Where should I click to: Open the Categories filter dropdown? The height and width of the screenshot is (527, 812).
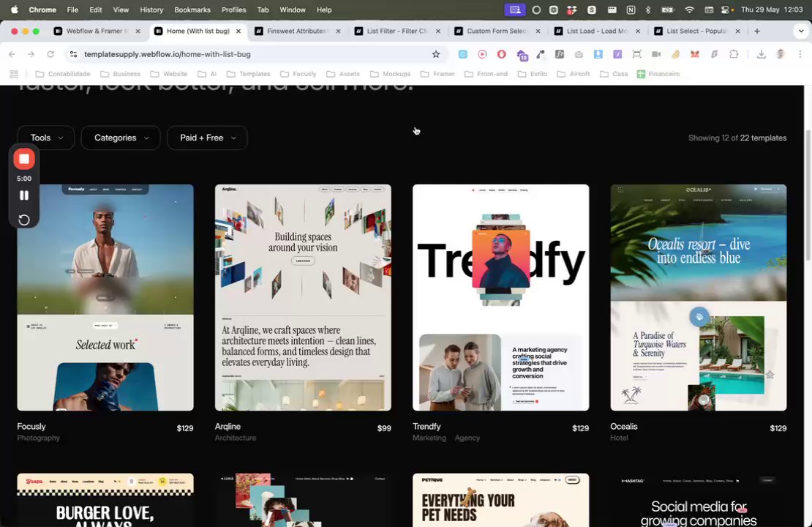pyautogui.click(x=121, y=138)
